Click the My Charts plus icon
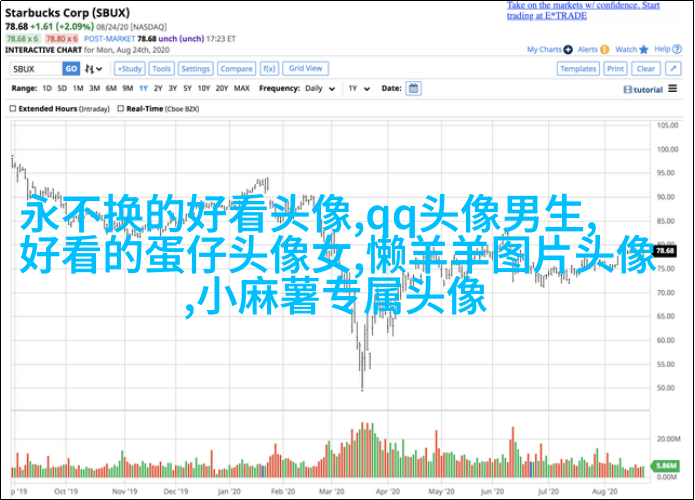 568,50
